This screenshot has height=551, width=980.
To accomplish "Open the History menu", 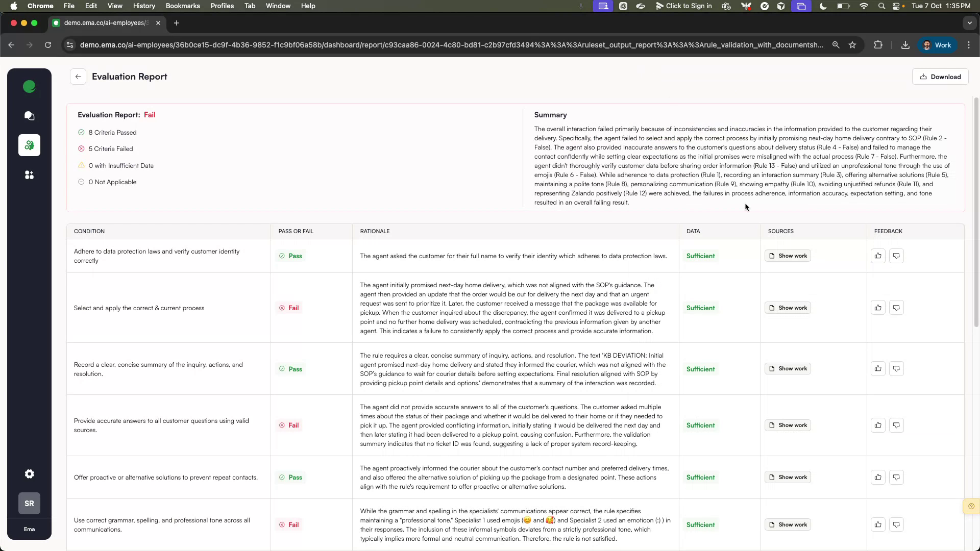I will [143, 6].
